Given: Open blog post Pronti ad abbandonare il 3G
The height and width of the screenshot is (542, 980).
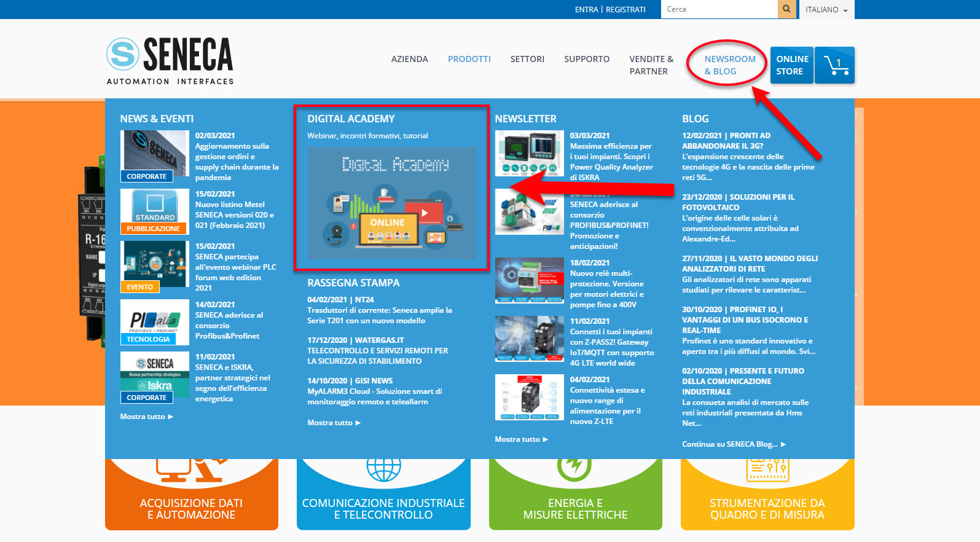Looking at the screenshot, I should click(748, 156).
